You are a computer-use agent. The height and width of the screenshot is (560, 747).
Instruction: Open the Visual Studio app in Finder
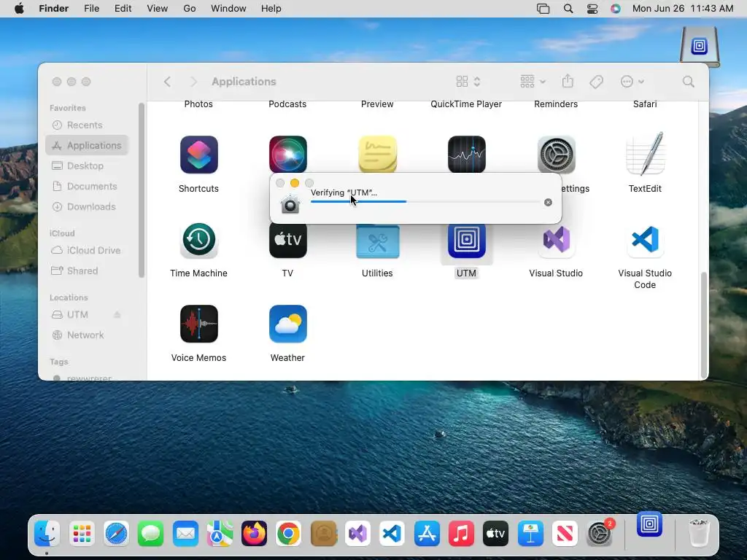[556, 239]
